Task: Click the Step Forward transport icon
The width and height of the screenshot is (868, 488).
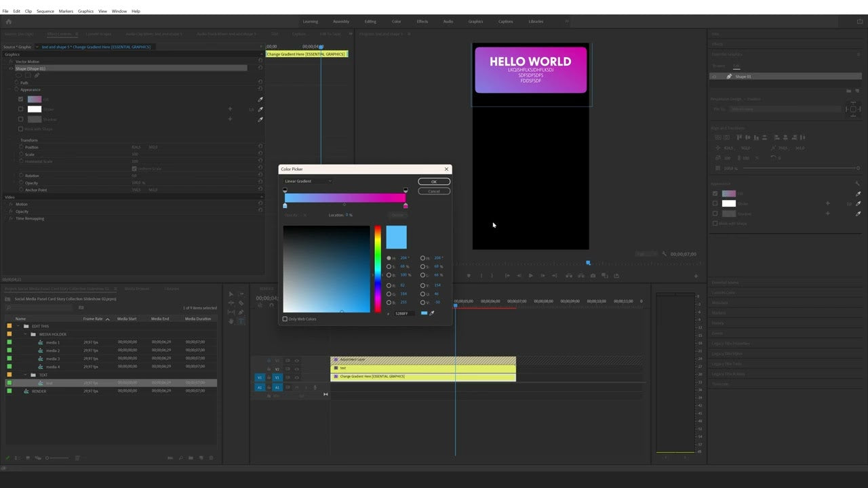Action: click(x=543, y=275)
